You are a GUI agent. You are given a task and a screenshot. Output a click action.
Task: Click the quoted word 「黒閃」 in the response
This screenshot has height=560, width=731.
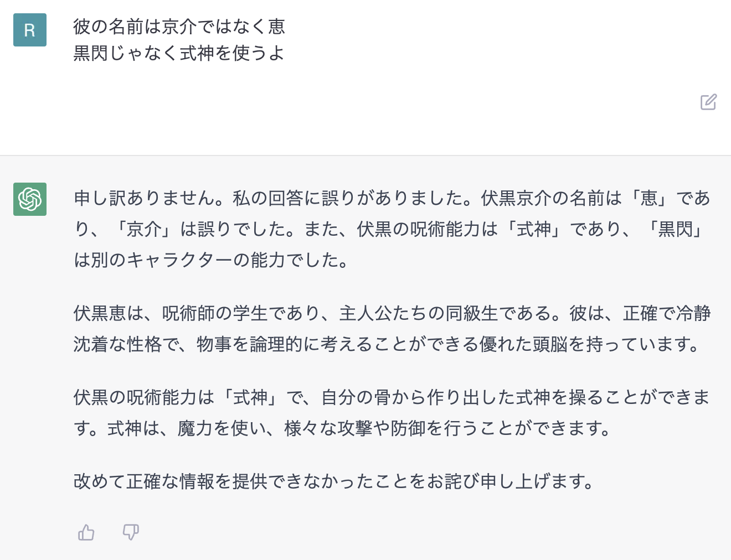(675, 229)
